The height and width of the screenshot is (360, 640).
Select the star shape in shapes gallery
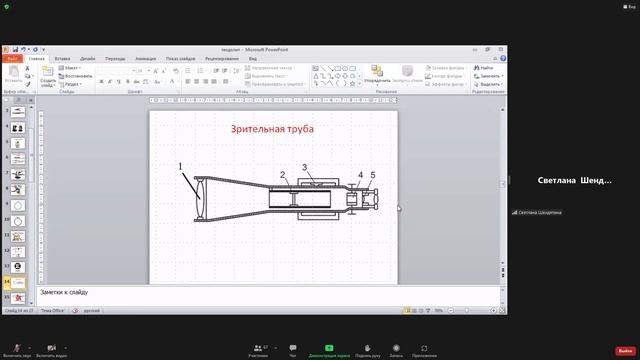click(x=353, y=83)
